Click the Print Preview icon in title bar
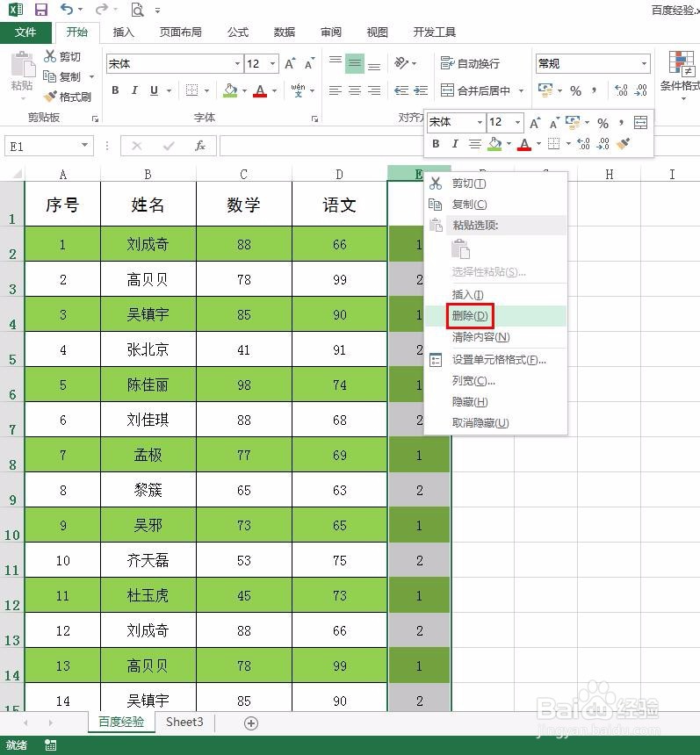Screen dimensions: 700x755 (137, 9)
